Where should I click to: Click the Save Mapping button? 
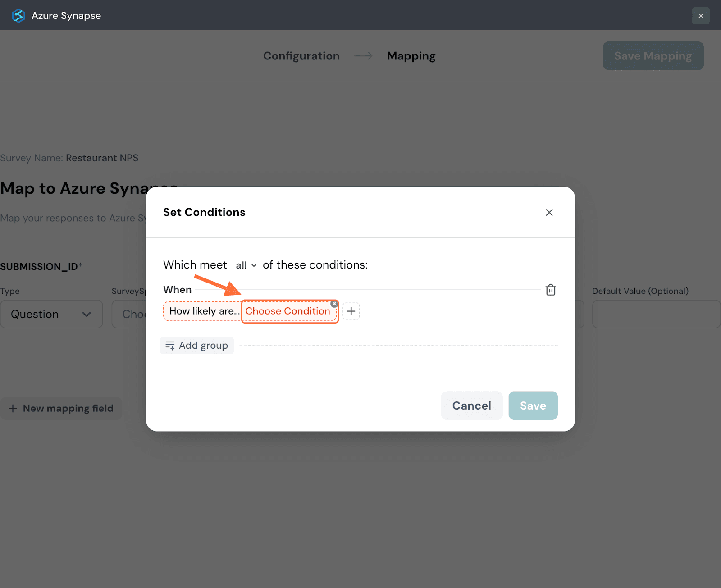click(653, 56)
